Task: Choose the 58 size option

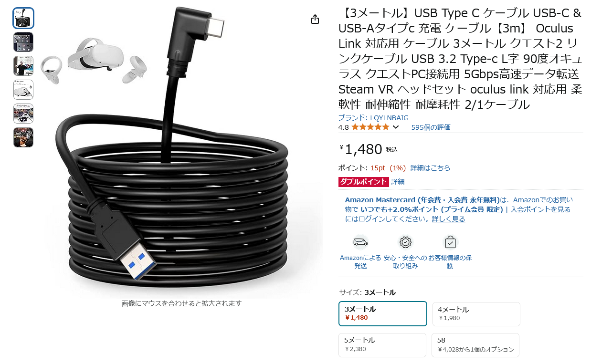Action: pos(476,345)
